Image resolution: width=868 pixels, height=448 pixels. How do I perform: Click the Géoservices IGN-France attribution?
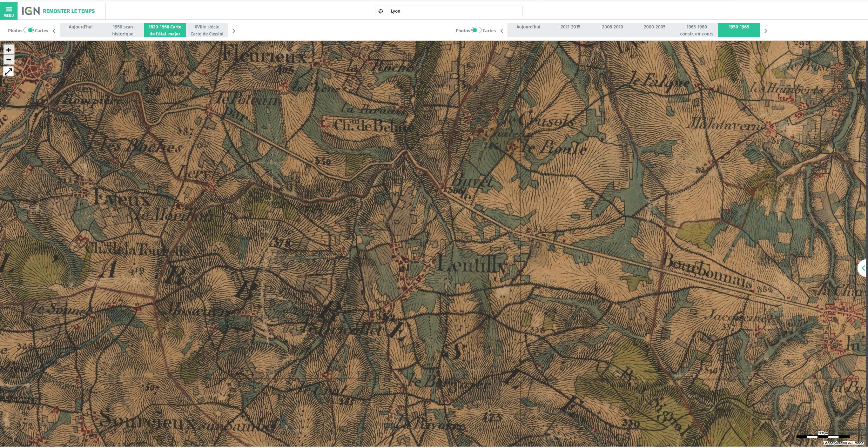click(843, 443)
